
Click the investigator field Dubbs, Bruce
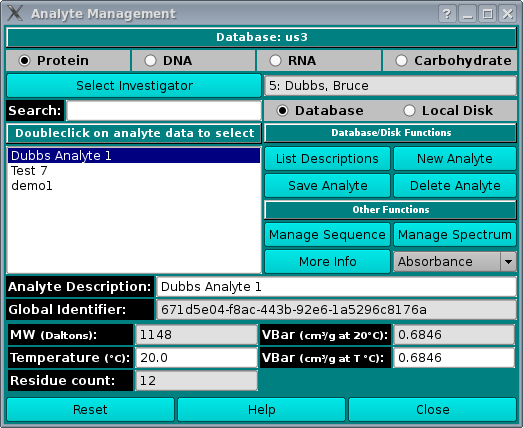[390, 86]
